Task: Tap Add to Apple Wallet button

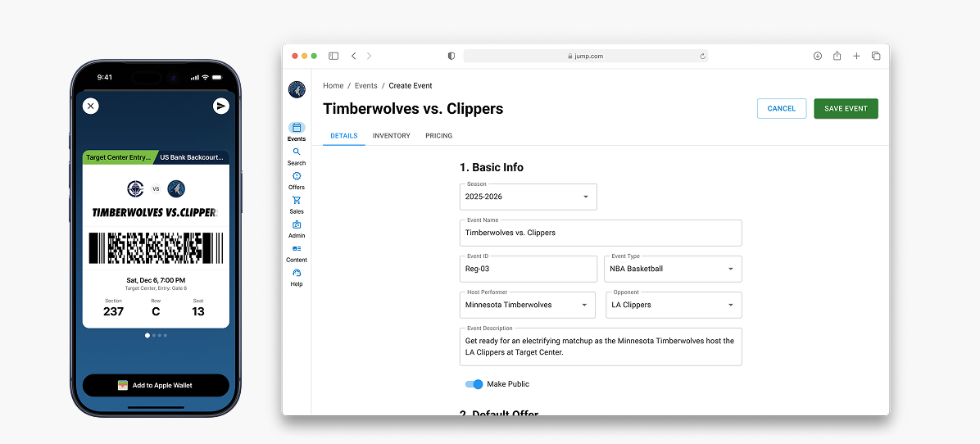Action: tap(156, 385)
